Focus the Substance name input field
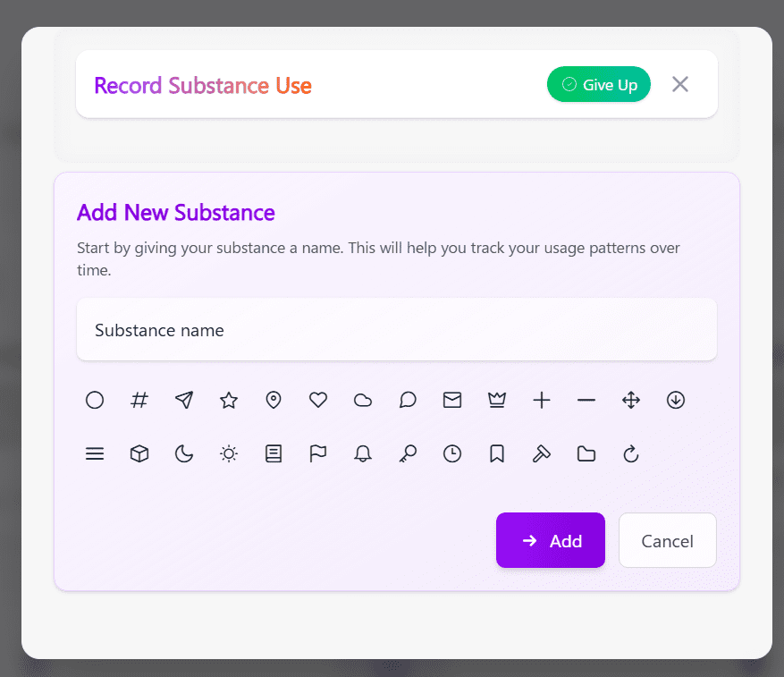The width and height of the screenshot is (784, 677). pos(397,330)
